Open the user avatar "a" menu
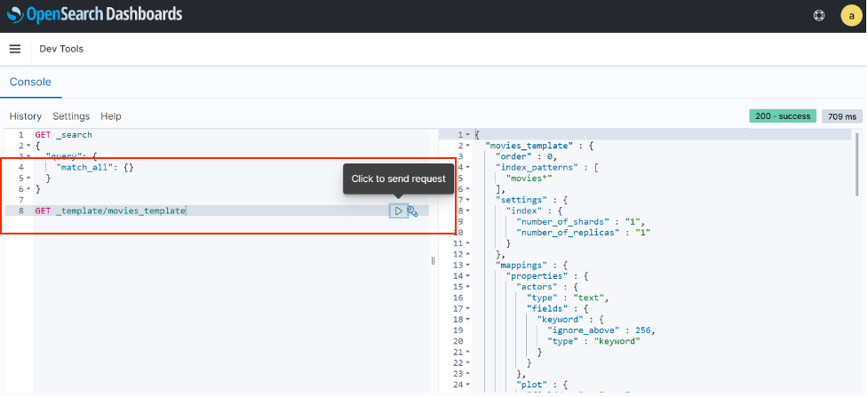Screen dimensions: 868x397 tap(851, 15)
